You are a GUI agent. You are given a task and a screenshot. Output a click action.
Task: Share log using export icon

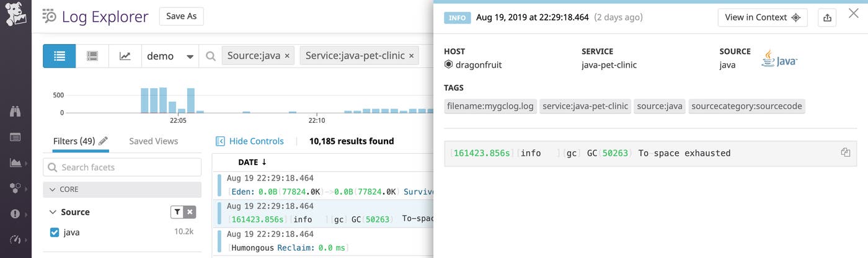(827, 17)
